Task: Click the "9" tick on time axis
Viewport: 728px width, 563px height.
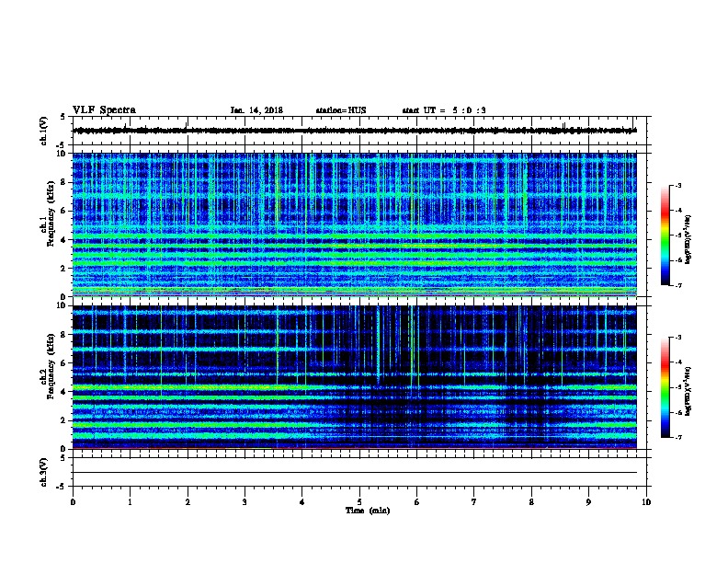Action: [x=588, y=502]
